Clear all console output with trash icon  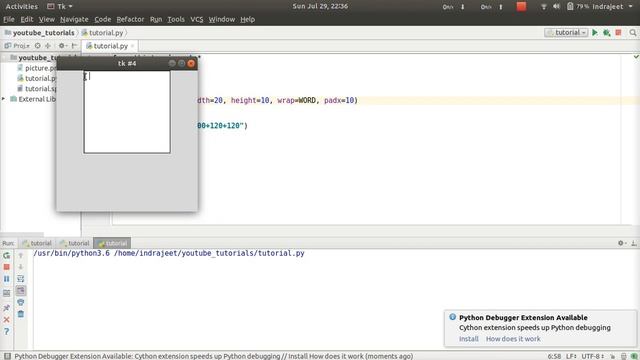21,314
